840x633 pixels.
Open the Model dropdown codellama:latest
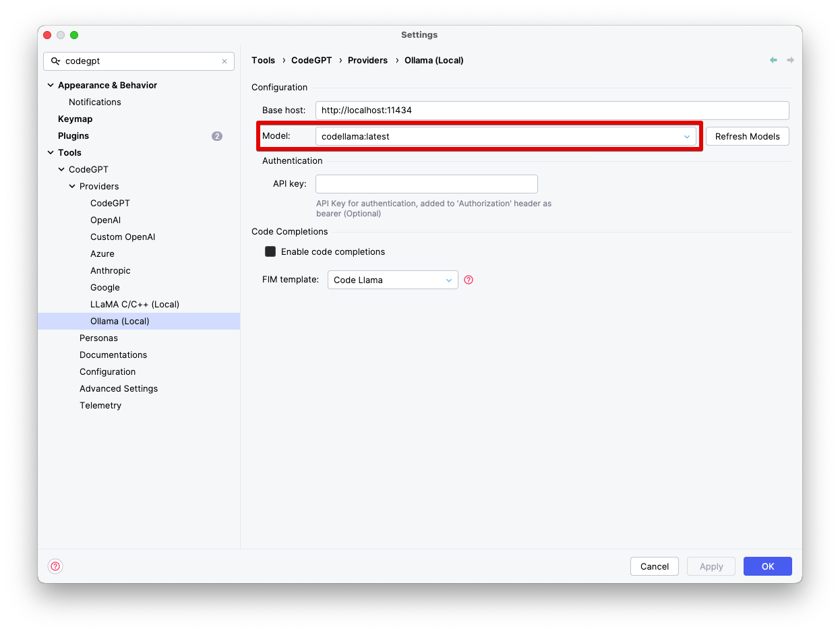click(x=506, y=136)
